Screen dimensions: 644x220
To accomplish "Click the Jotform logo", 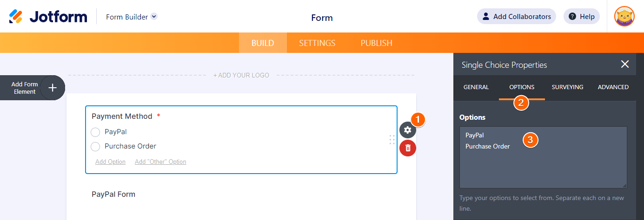I will (x=48, y=17).
